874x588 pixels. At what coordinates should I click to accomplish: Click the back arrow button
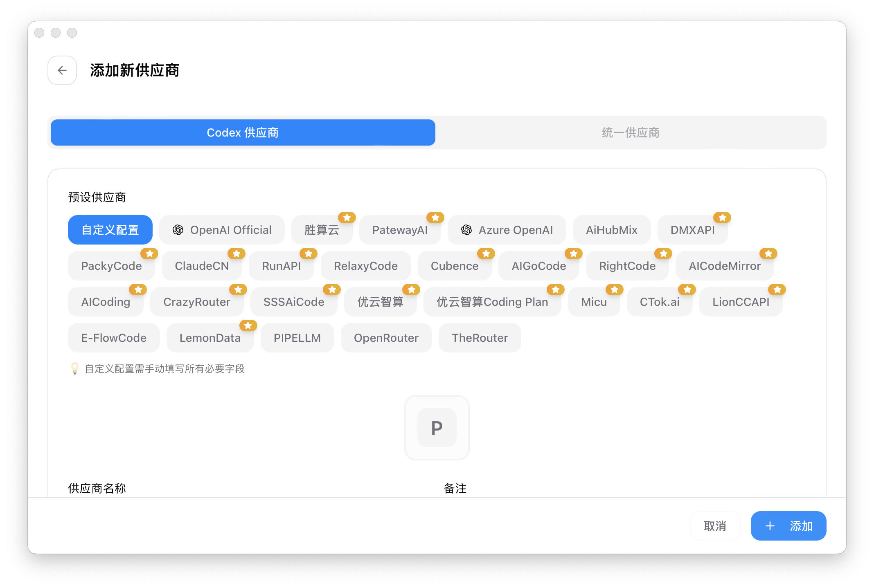(x=62, y=70)
